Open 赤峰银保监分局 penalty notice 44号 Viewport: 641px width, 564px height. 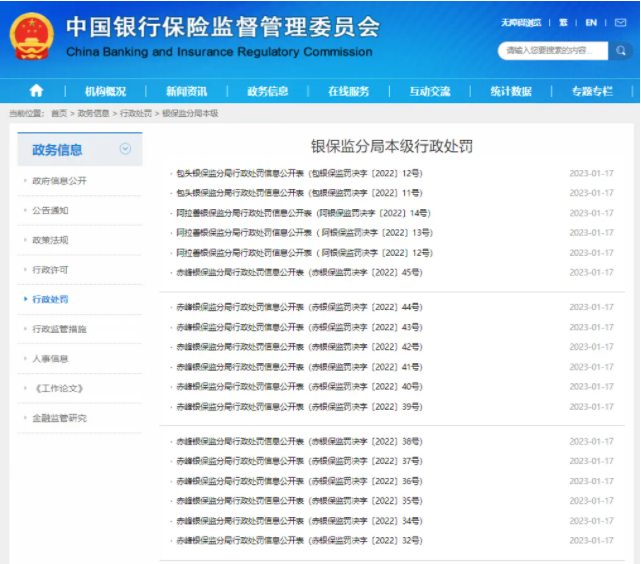299,307
